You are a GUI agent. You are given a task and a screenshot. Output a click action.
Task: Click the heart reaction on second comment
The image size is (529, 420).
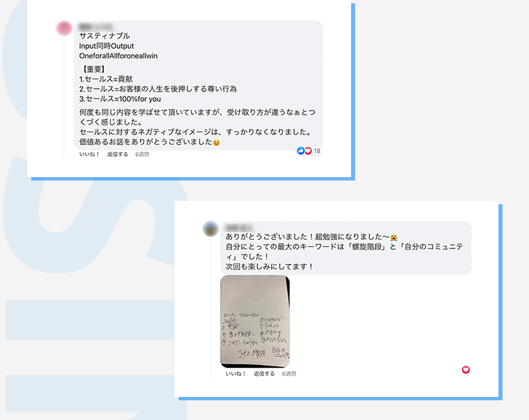(x=466, y=370)
